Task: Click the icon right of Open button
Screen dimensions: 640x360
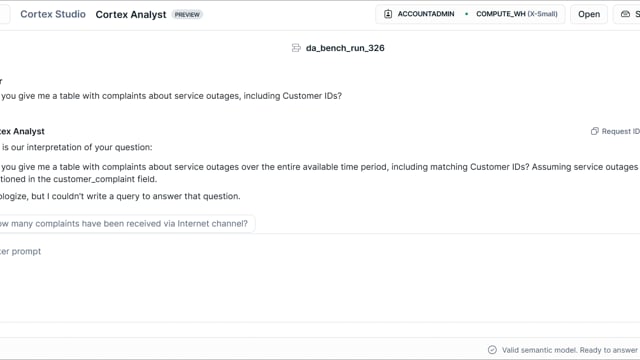Action: (625, 14)
